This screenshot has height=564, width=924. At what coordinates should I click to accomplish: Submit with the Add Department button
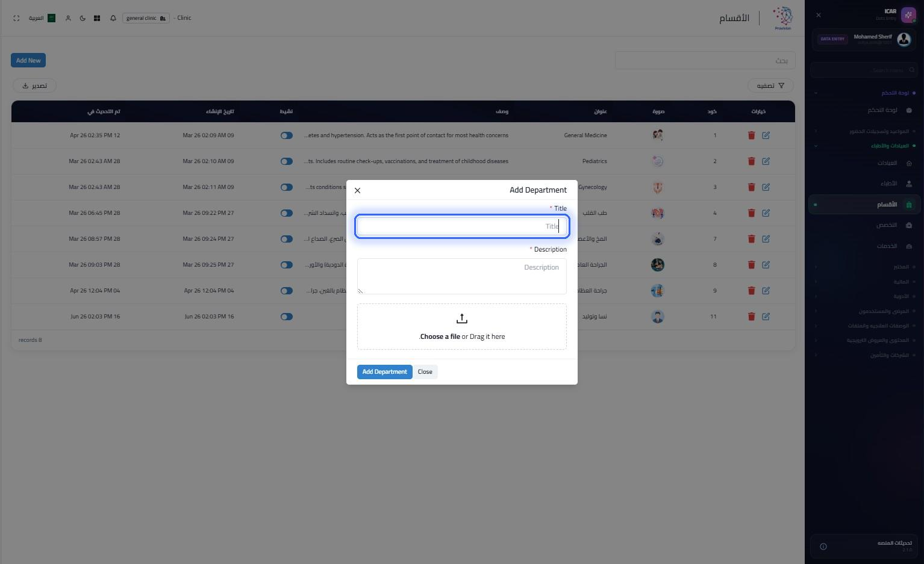[x=385, y=372]
